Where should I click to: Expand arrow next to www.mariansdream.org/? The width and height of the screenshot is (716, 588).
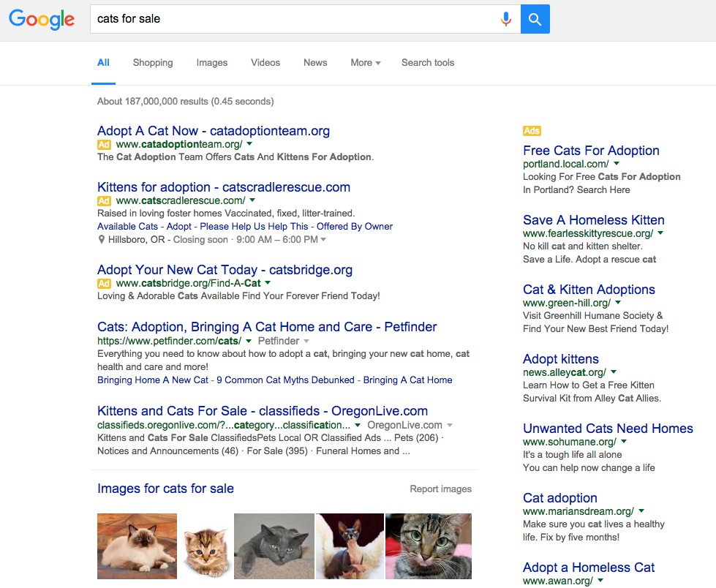pos(641,511)
